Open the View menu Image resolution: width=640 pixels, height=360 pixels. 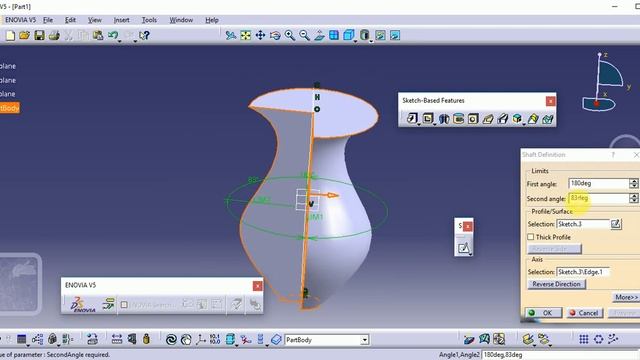tap(95, 20)
